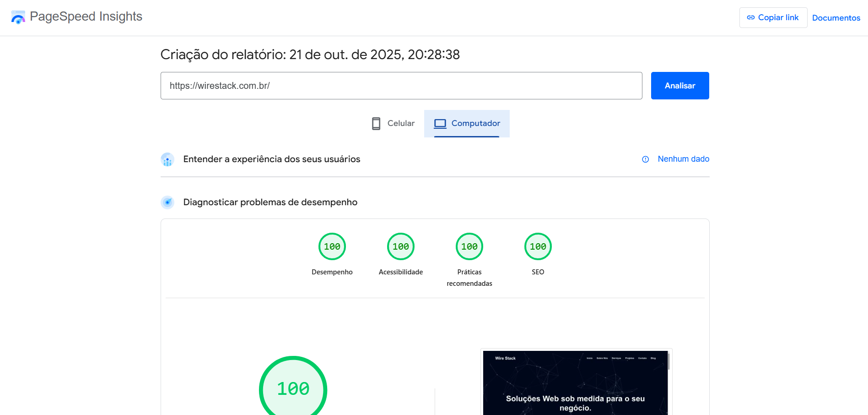868x415 pixels.
Task: Click the URL input field
Action: pyautogui.click(x=401, y=86)
